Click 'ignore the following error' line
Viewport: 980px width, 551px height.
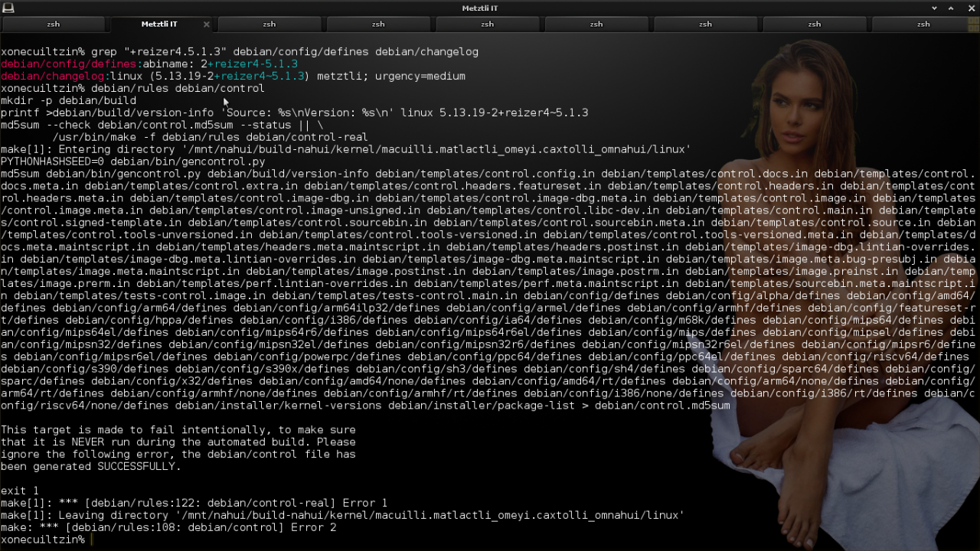(x=178, y=455)
